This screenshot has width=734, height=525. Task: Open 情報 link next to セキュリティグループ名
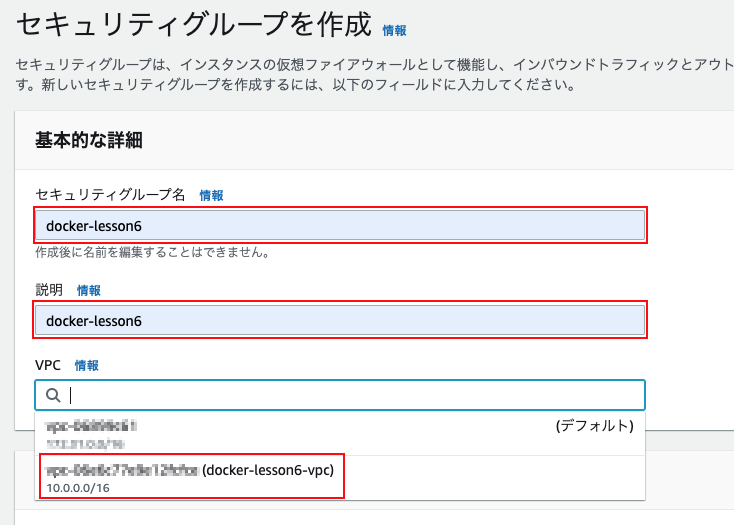tap(211, 196)
